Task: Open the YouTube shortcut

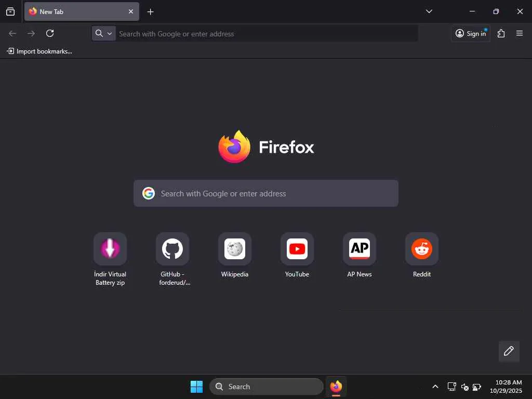Action: point(297,255)
